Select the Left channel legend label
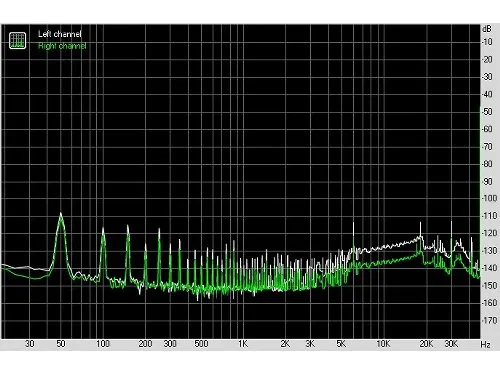The image size is (500, 375). (60, 34)
